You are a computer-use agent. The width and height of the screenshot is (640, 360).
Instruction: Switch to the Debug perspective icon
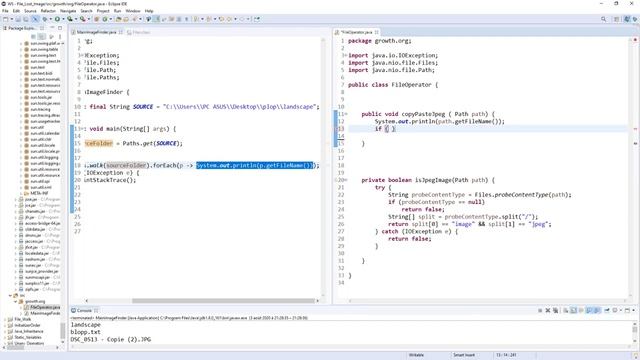(x=635, y=19)
